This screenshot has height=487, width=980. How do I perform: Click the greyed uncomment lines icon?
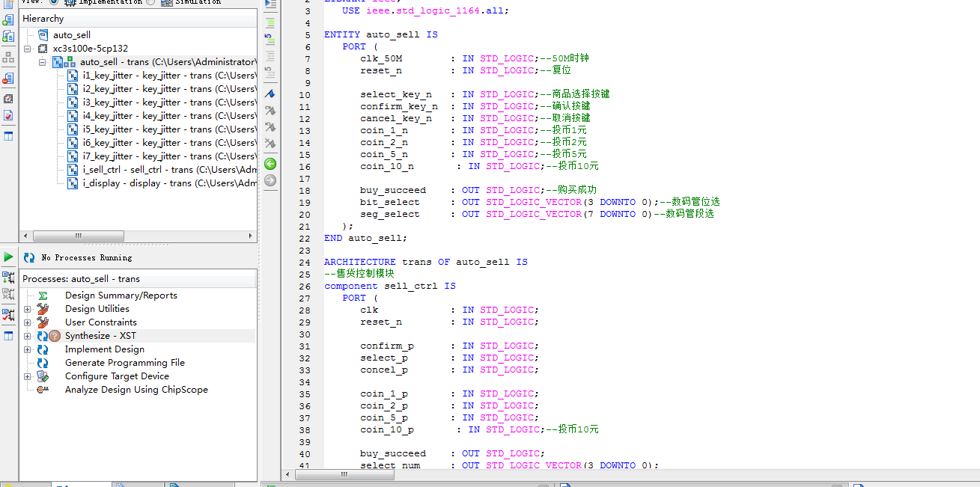pos(270,72)
